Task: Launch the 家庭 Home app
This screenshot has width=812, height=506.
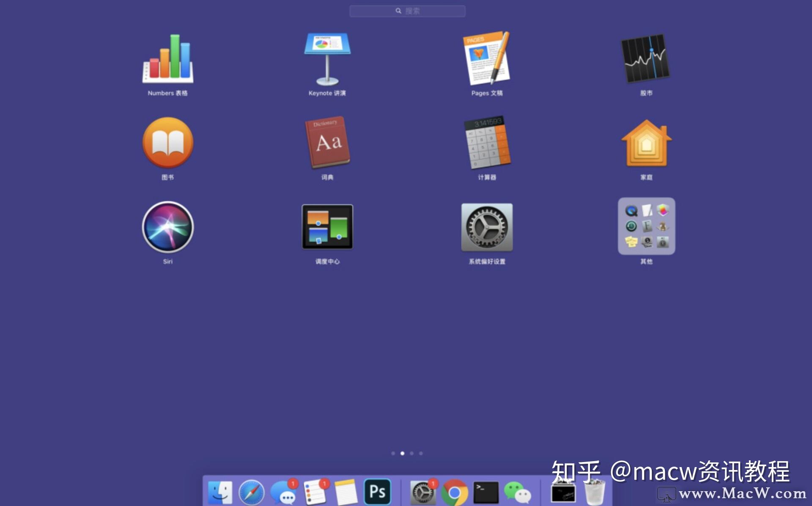Action: click(x=646, y=143)
